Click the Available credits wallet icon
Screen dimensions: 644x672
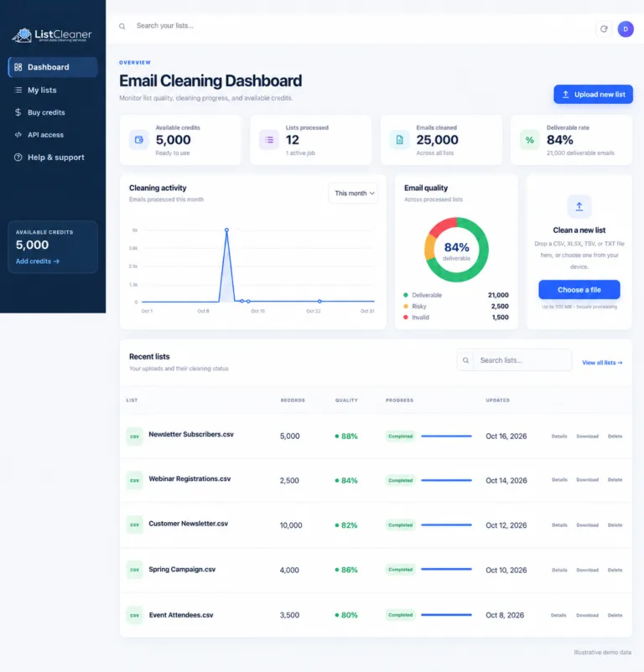(x=139, y=140)
